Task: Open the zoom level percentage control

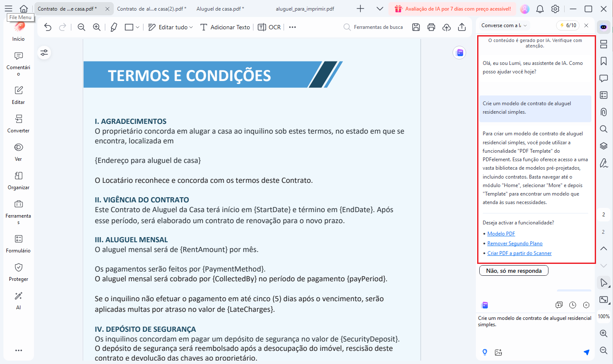Action: [603, 316]
